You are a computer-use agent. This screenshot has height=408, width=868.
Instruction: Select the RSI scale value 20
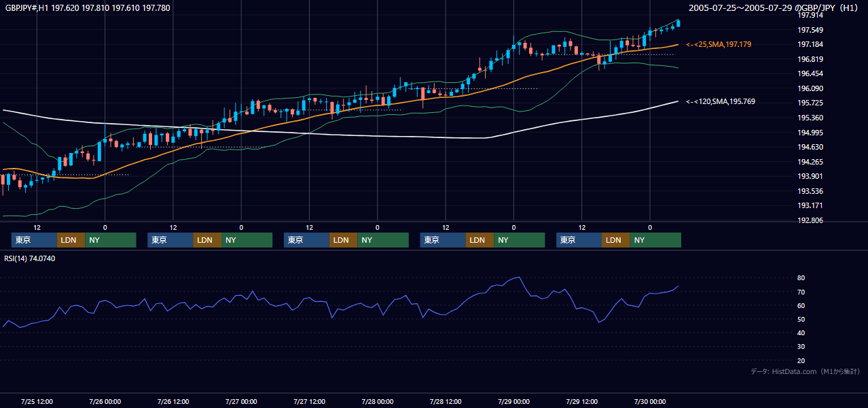(801, 360)
